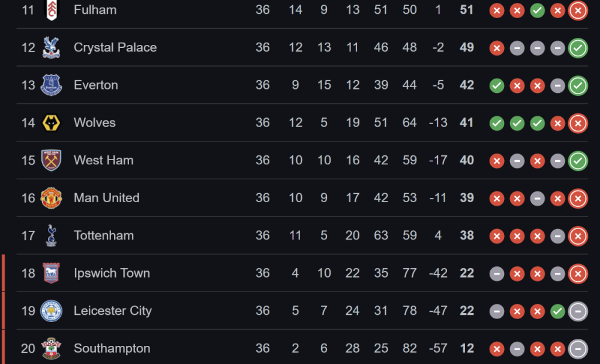
Task: Click the Ipswich Town club crest
Action: pos(51,273)
